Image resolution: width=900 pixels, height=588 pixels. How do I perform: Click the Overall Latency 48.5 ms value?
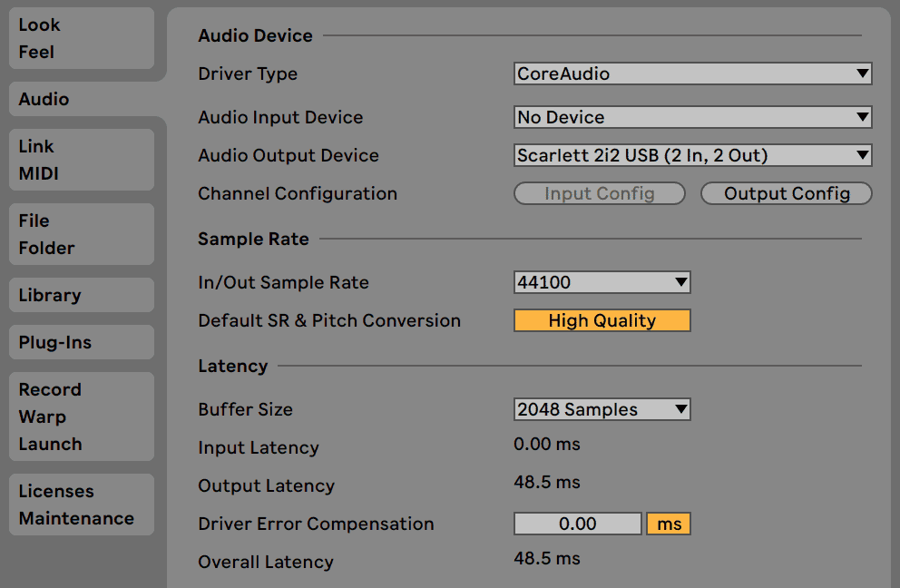coord(547,559)
